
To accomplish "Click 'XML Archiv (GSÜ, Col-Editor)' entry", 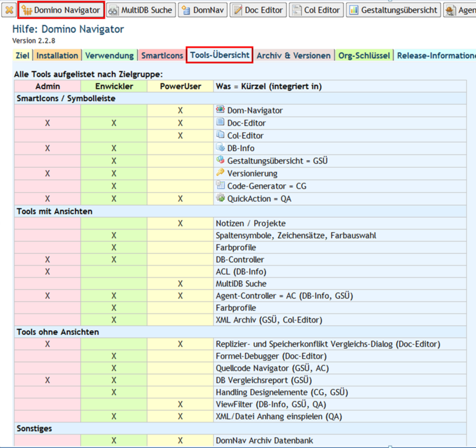I will click(x=269, y=320).
